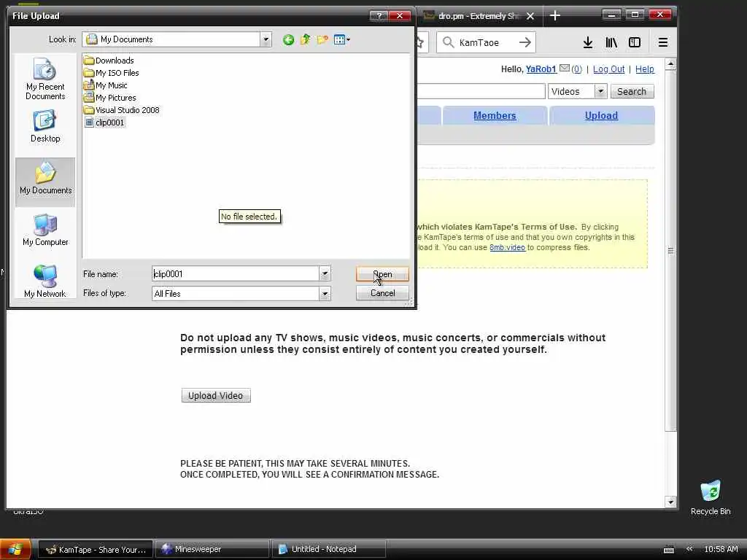The image size is (747, 560).
Task: Go to Desktop in places bar
Action: pos(45,126)
